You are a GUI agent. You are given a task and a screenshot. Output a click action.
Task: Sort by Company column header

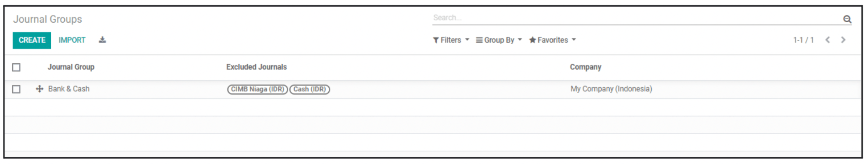coord(585,67)
